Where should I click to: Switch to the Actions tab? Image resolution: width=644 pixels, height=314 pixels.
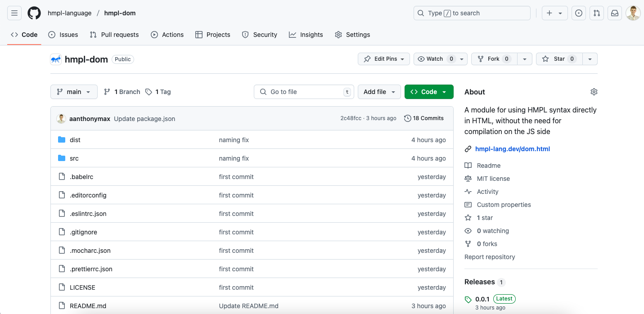point(167,35)
